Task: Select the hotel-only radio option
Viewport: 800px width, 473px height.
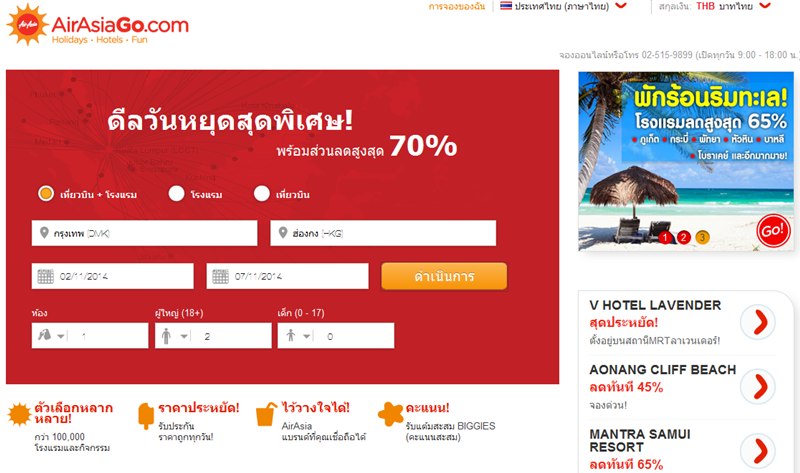Action: click(177, 194)
